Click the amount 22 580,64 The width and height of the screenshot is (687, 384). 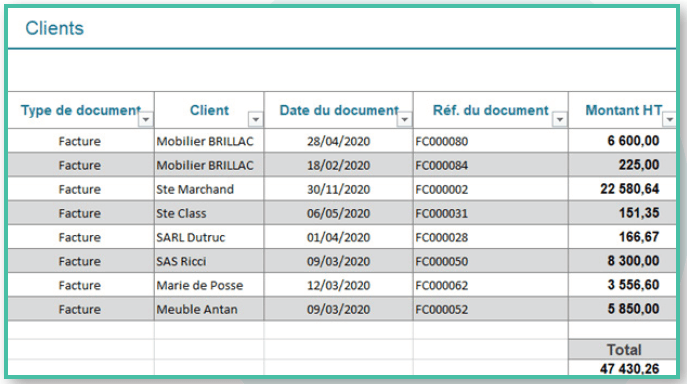click(x=630, y=189)
